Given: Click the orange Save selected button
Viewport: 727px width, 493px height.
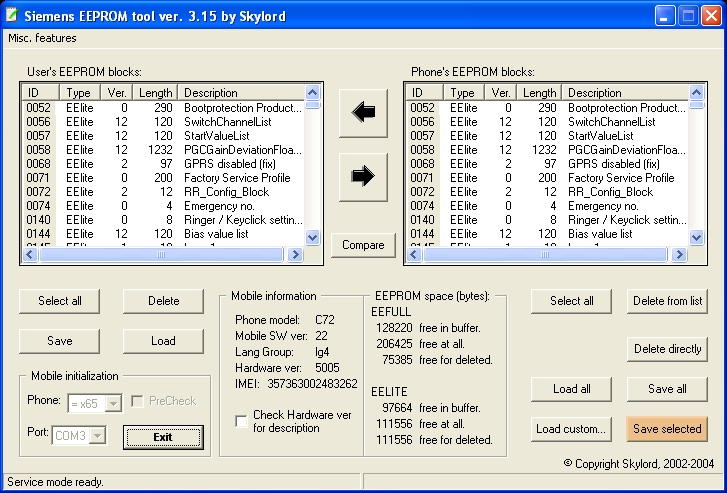Looking at the screenshot, I should [667, 429].
